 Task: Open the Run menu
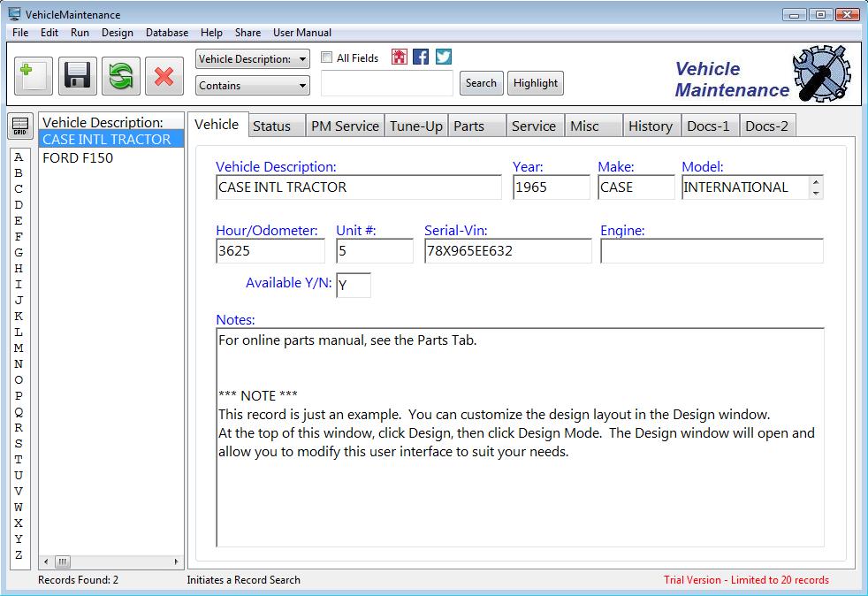80,33
